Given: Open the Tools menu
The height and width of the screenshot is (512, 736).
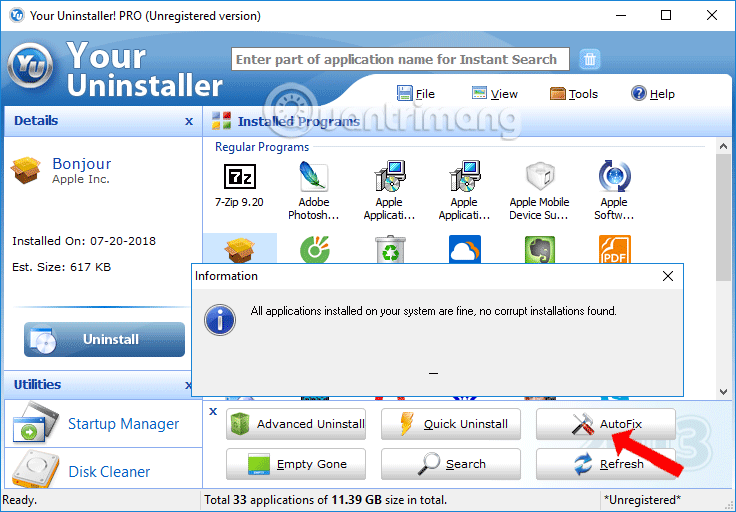Looking at the screenshot, I should pos(574,93).
